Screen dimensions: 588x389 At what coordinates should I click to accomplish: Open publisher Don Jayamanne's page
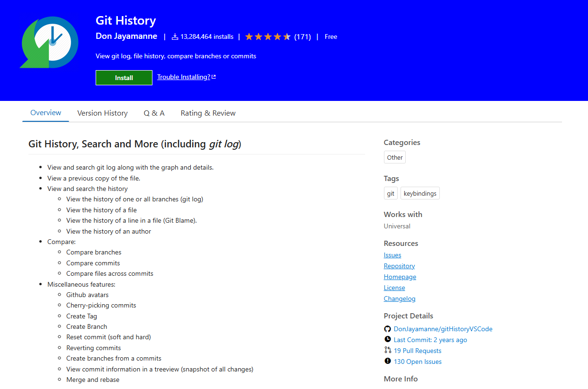click(126, 36)
